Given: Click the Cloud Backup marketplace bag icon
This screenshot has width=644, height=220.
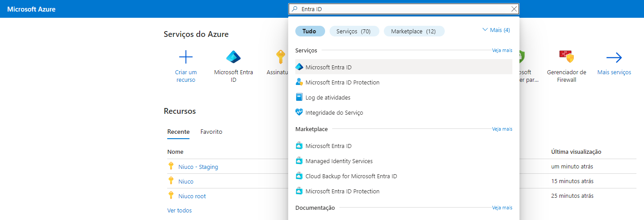Looking at the screenshot, I should point(299,176).
